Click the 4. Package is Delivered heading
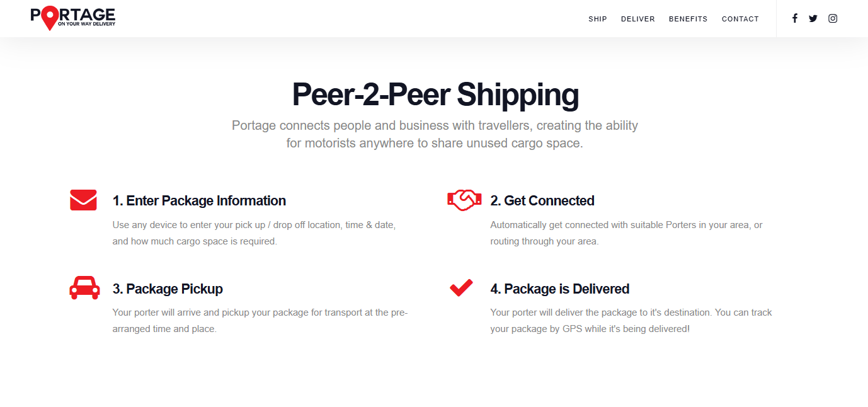The height and width of the screenshot is (407, 868). click(x=560, y=289)
